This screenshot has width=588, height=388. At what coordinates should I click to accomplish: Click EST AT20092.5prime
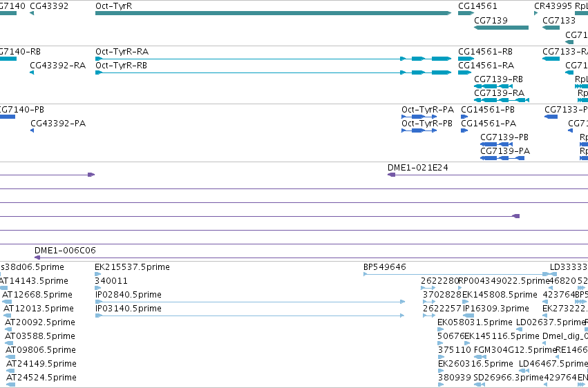click(x=8, y=329)
